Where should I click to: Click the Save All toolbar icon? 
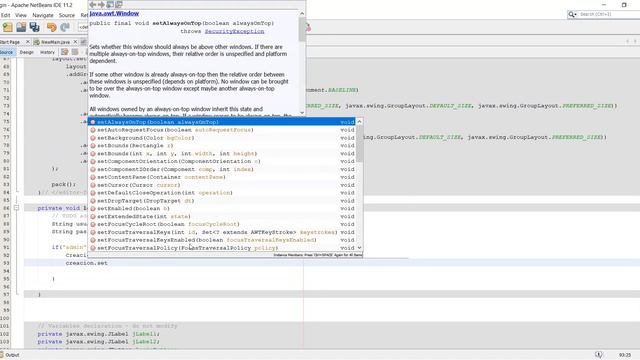tap(35, 27)
